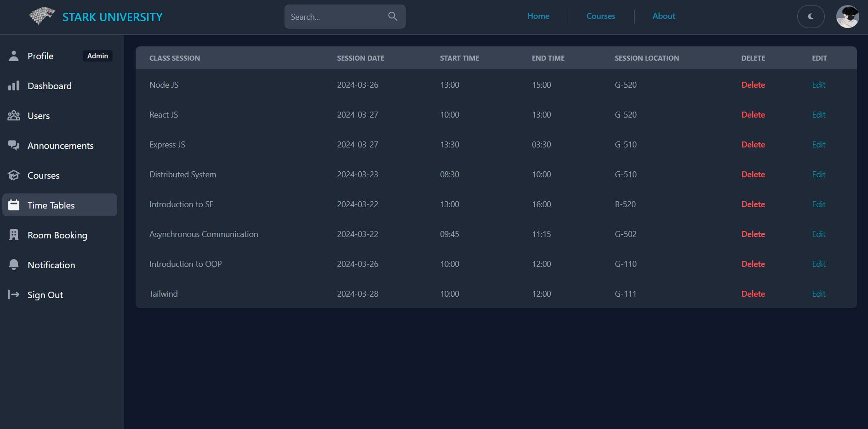
Task: Delete the Distributed System session
Action: [753, 175]
